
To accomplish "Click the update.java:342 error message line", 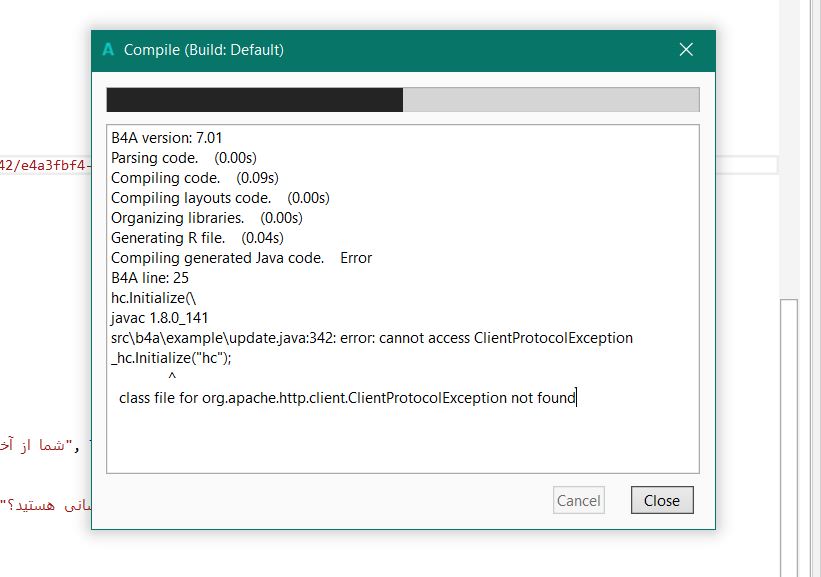I will click(372, 338).
